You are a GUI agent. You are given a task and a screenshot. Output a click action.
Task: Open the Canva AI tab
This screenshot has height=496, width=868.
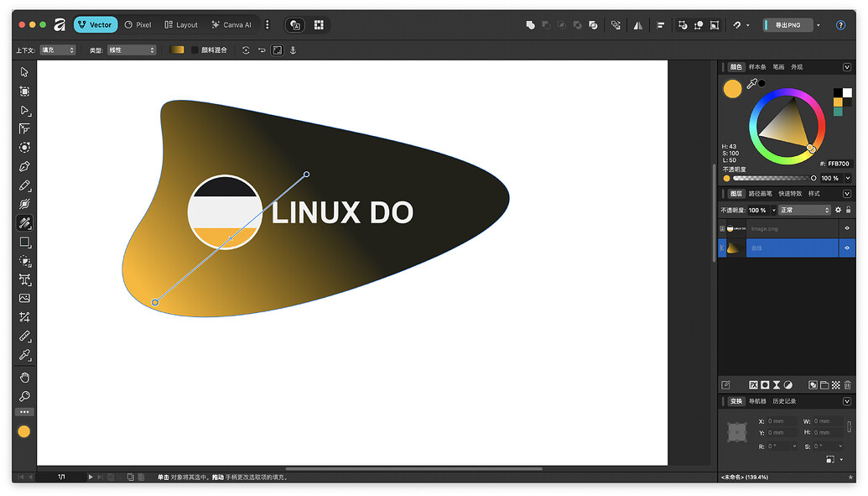[x=231, y=25]
